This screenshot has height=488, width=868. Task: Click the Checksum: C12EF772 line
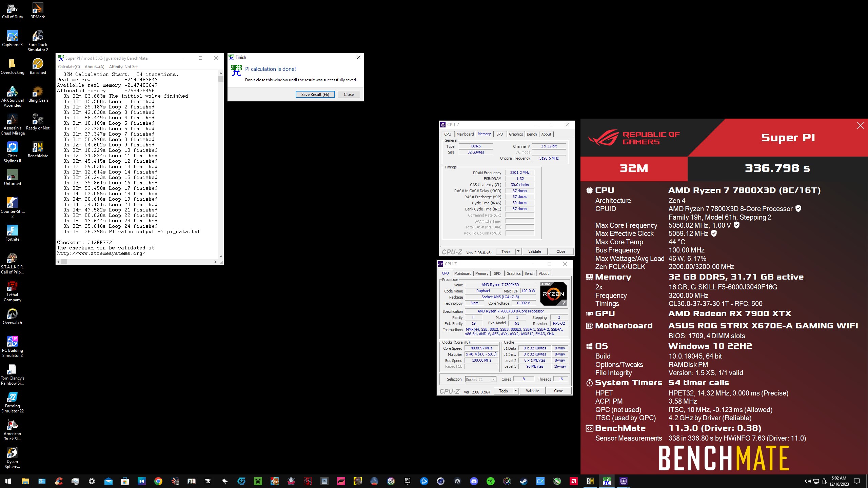pos(84,242)
